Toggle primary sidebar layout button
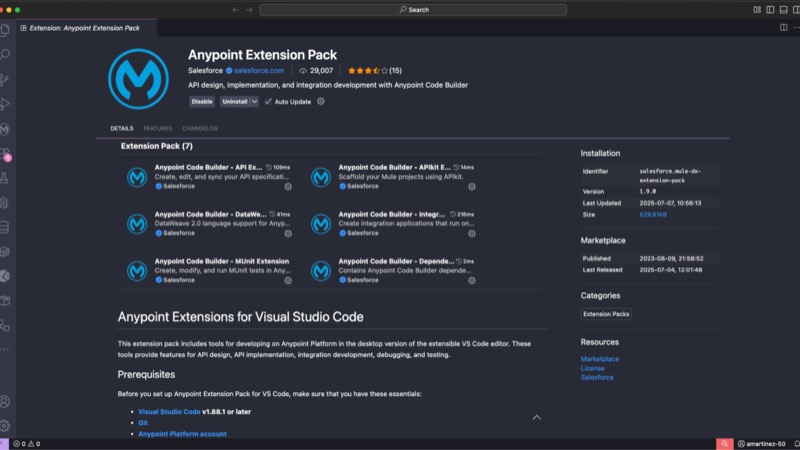The height and width of the screenshot is (450, 800). (770, 10)
